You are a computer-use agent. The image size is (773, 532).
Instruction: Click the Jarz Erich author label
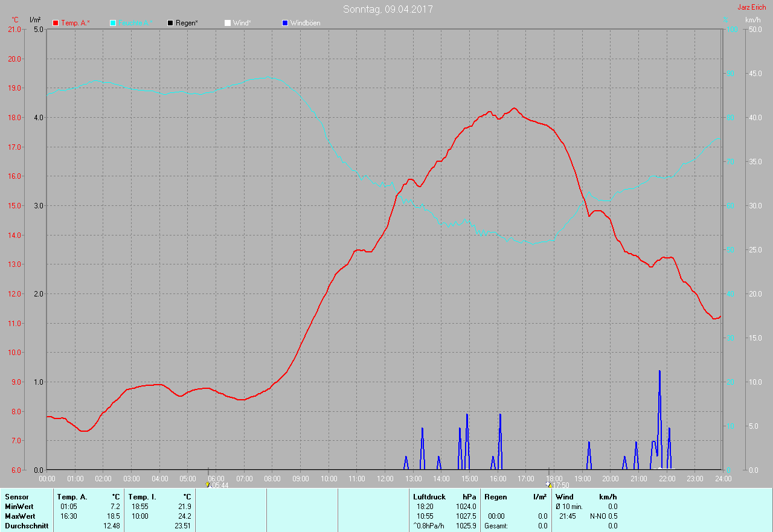tap(751, 7)
